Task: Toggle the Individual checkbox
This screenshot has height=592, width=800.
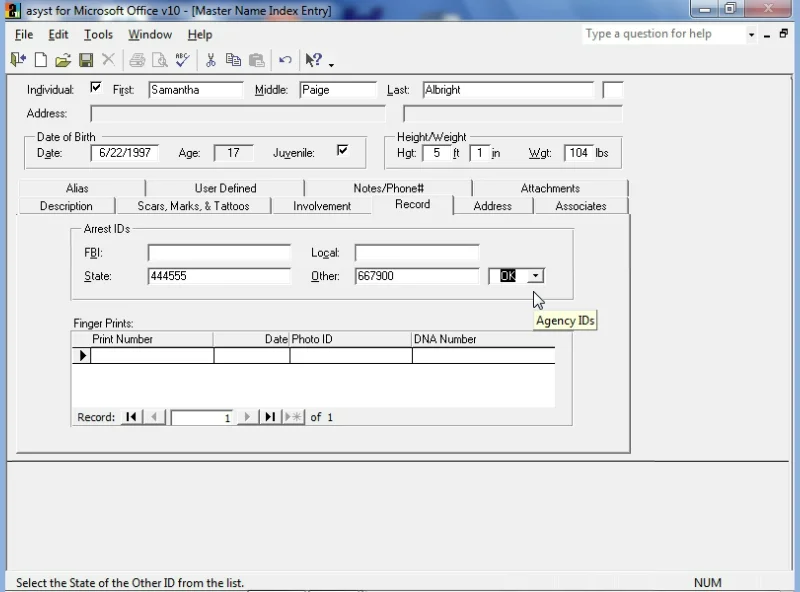Action: pos(95,87)
